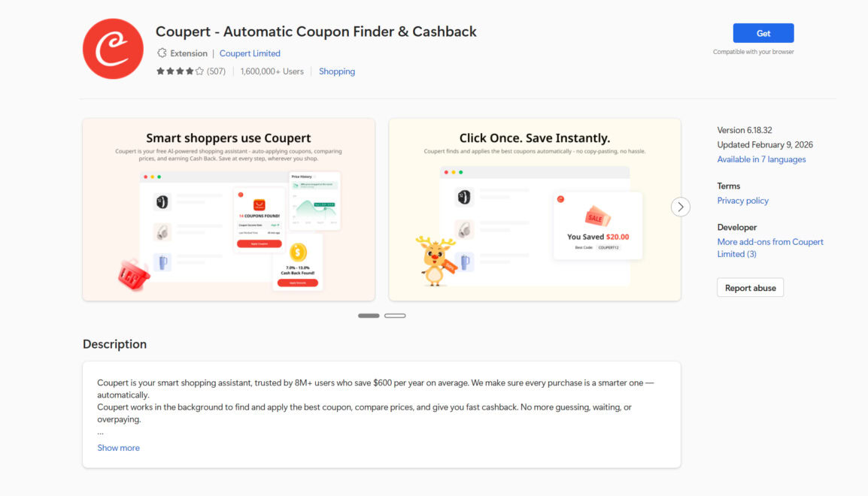Open the 'Click Once. Save Instantly.' screenshot

534,209
